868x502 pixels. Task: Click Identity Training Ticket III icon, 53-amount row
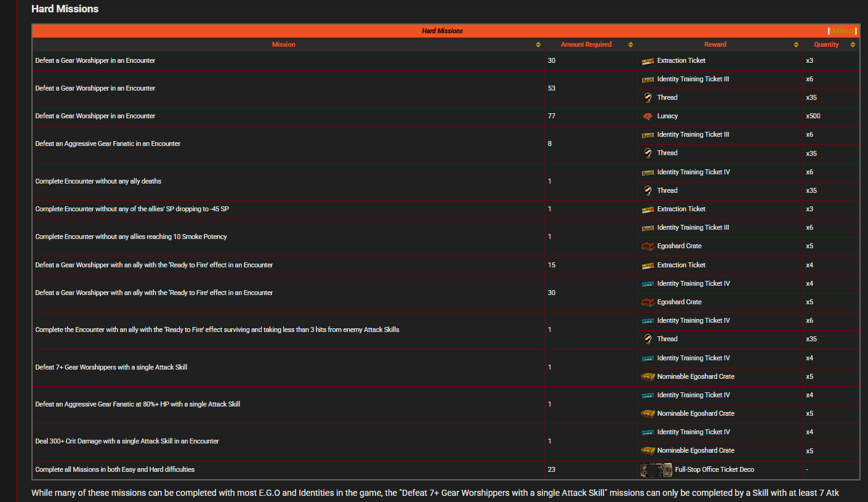point(648,79)
